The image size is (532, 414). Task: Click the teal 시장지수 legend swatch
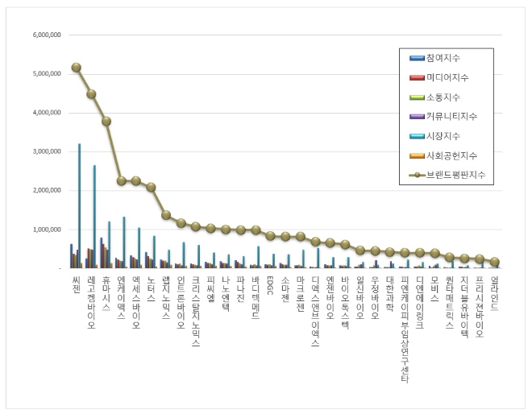tap(417, 135)
